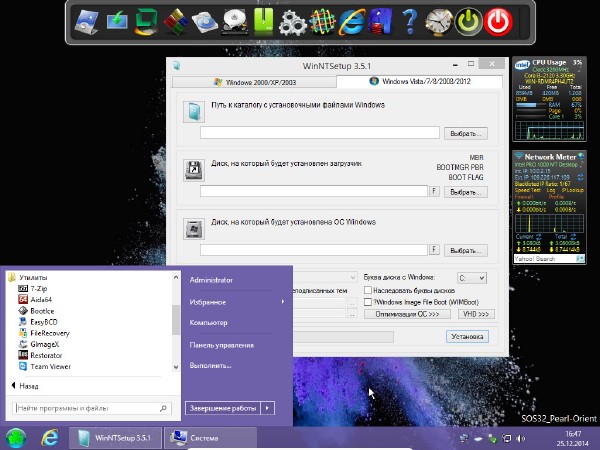Click the arrow beside 'Завершение работы'
The image size is (600, 450).
point(267,407)
